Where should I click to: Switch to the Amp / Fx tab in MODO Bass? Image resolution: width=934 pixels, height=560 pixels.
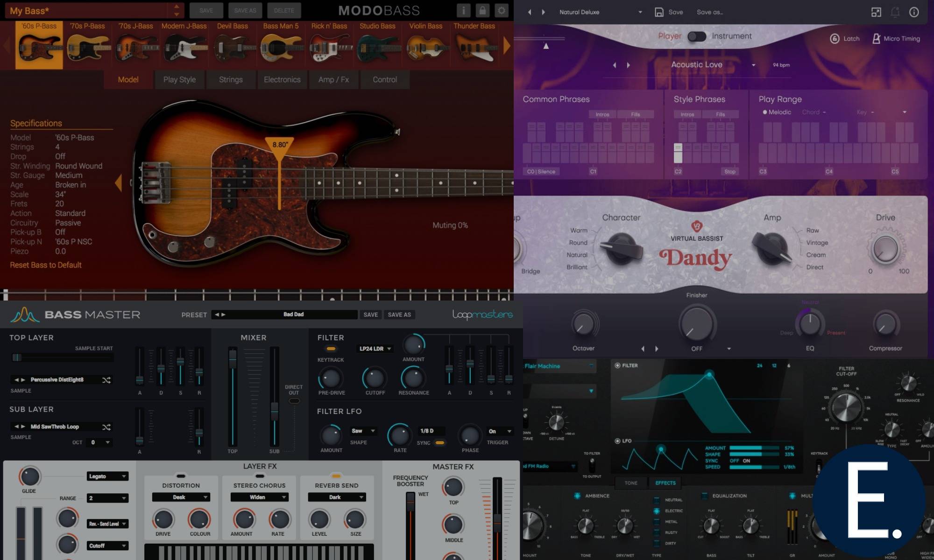(x=333, y=79)
